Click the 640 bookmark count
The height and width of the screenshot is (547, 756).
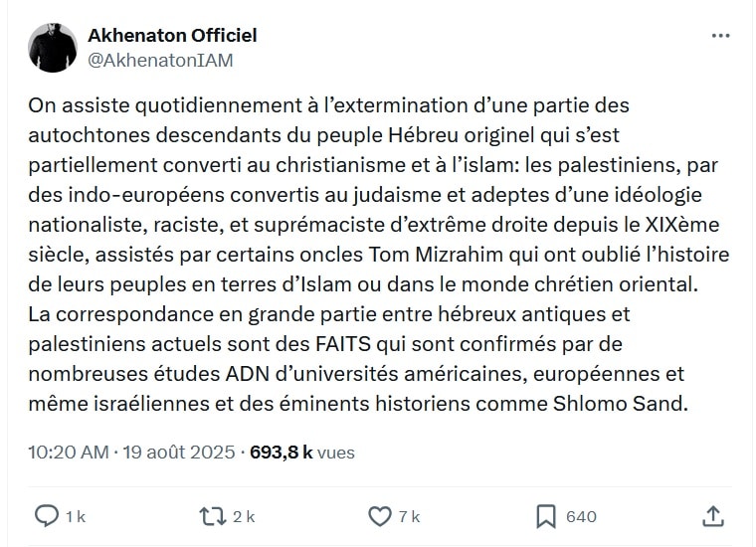tap(581, 516)
